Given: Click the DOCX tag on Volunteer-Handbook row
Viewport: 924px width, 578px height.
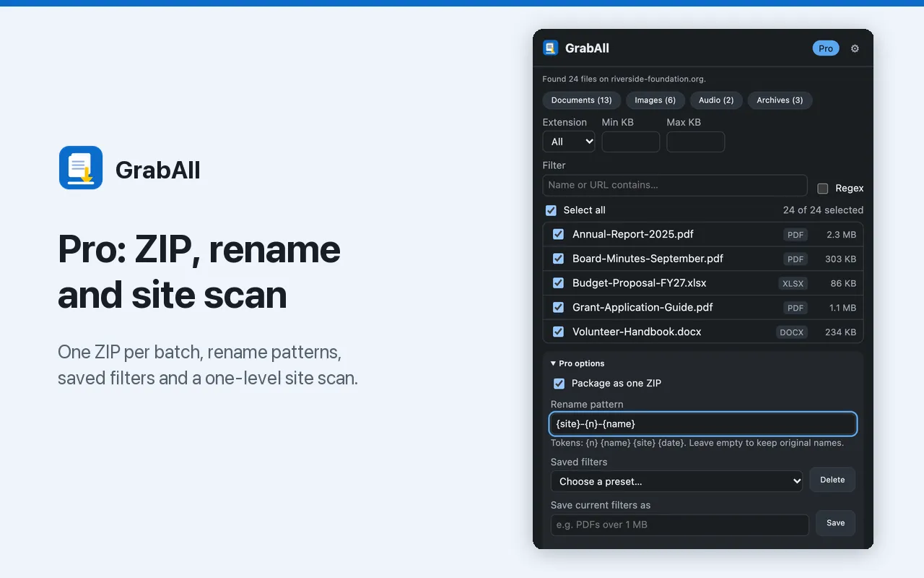Looking at the screenshot, I should [x=792, y=332].
